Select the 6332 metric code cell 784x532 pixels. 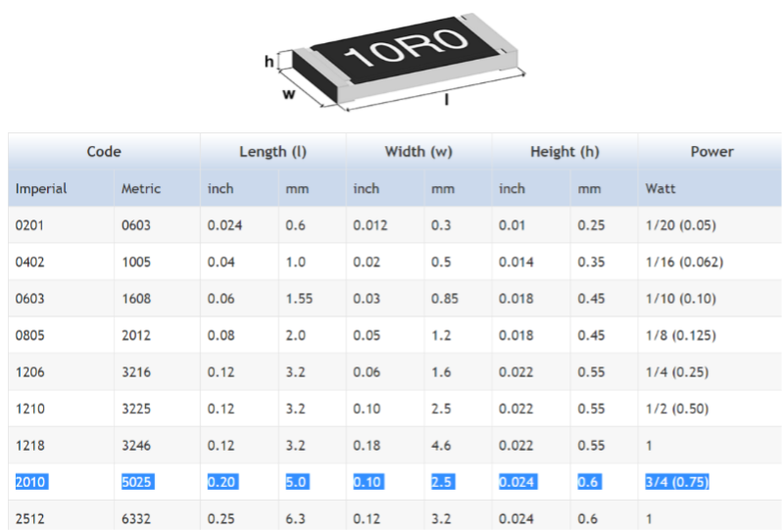click(136, 518)
